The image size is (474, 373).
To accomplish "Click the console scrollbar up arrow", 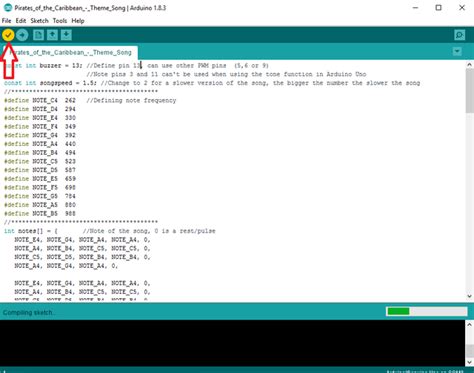I will (470, 324).
